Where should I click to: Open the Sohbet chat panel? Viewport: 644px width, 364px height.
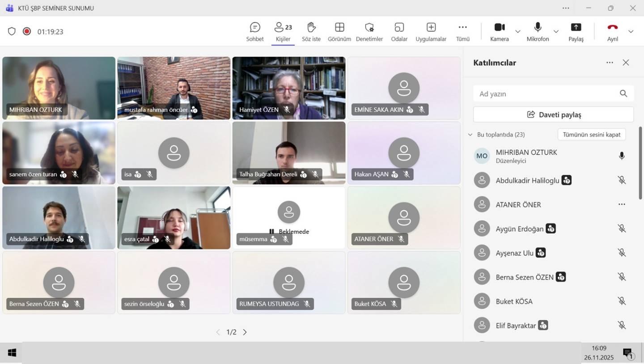pyautogui.click(x=254, y=31)
